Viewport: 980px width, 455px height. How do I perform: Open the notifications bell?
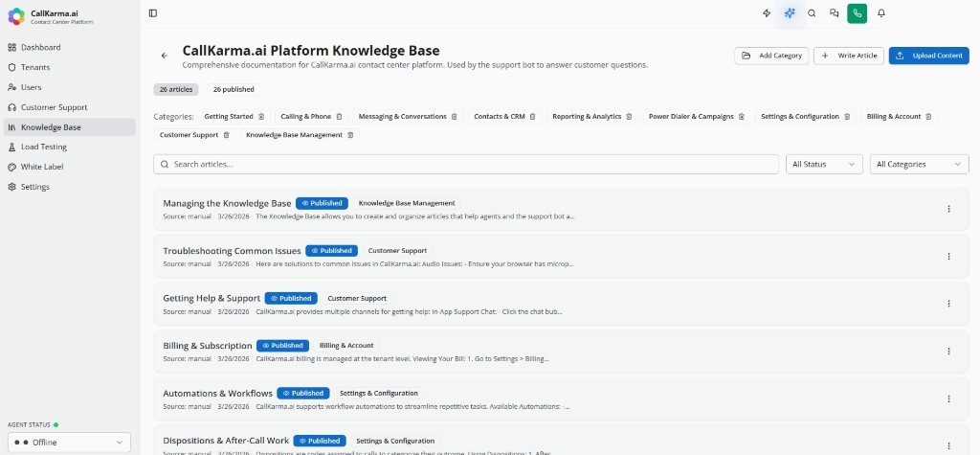click(x=881, y=13)
